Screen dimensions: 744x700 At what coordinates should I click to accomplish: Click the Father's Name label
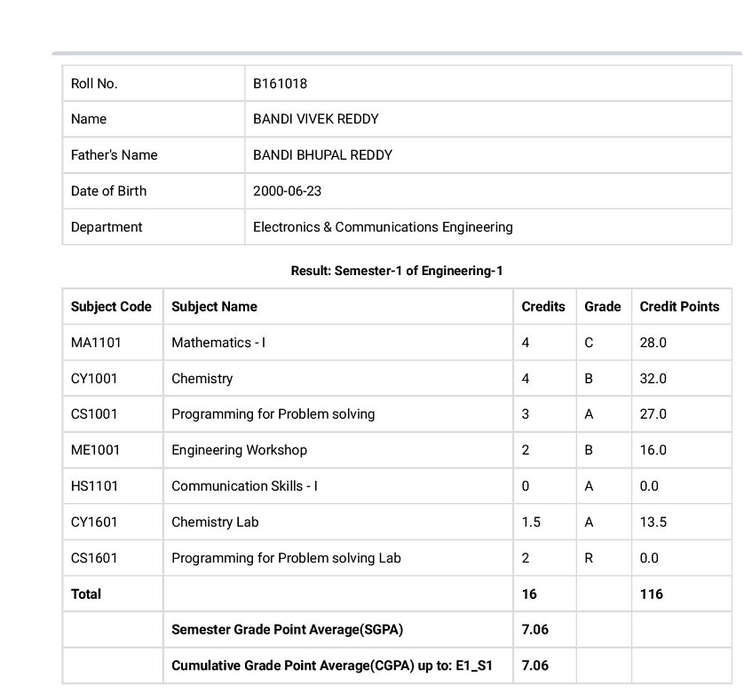114,155
